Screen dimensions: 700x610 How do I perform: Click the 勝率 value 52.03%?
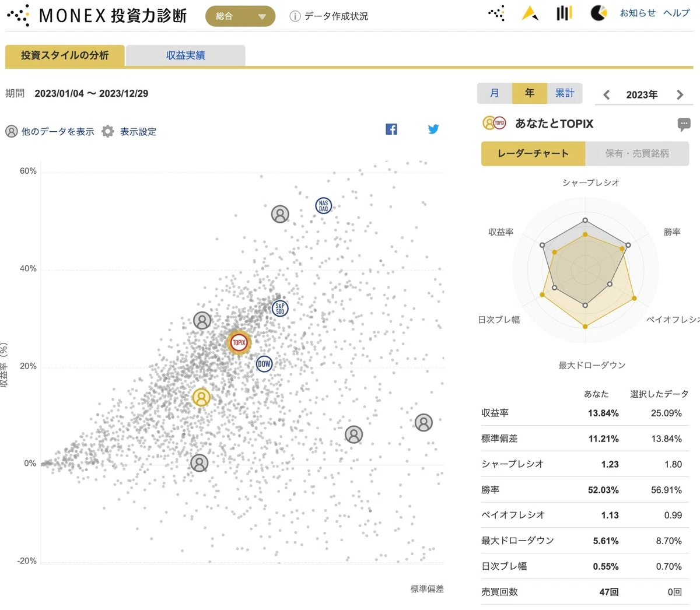point(603,490)
